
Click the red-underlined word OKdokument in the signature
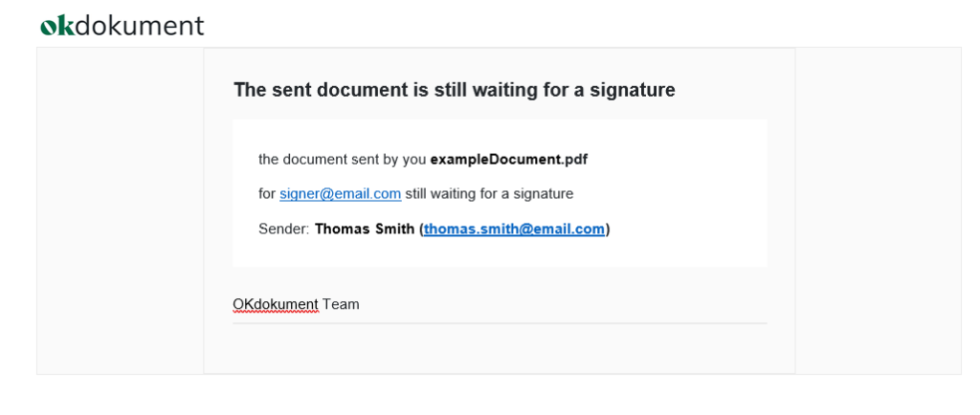pyautogui.click(x=276, y=304)
